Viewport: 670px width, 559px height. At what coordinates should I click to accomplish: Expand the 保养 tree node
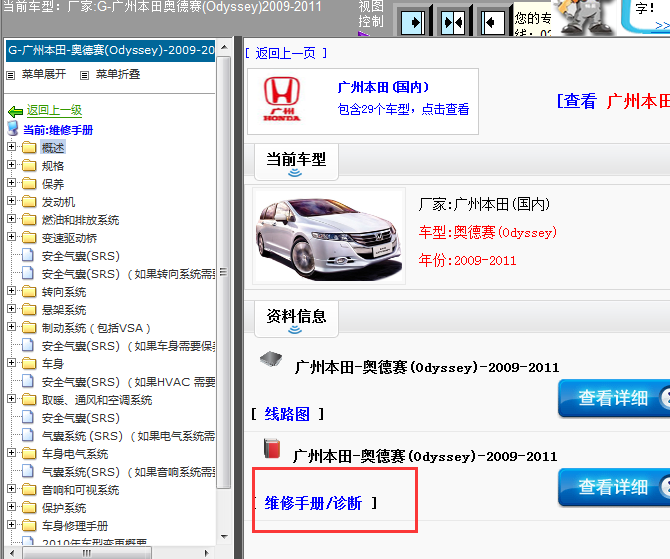[x=12, y=182]
